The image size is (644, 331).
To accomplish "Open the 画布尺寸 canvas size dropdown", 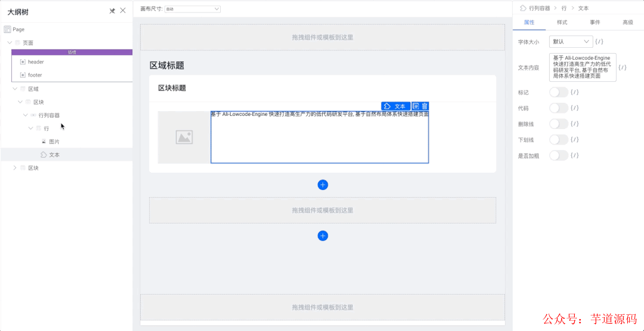I will 193,8.
